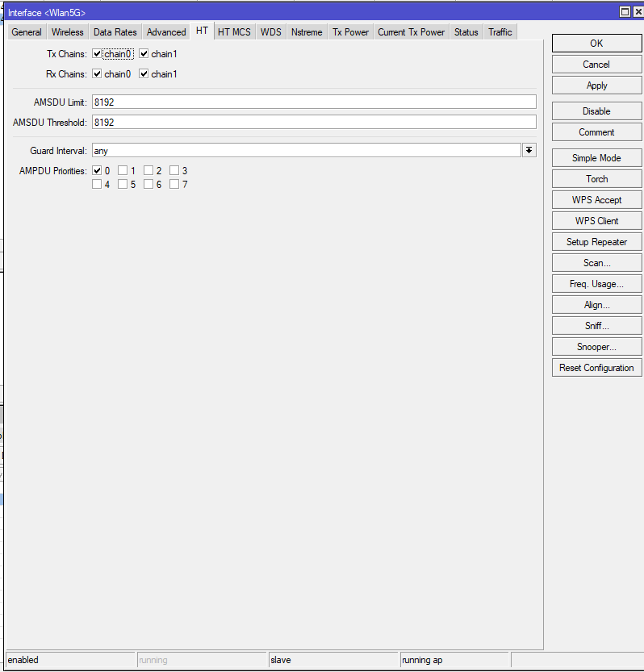The width and height of the screenshot is (644, 672).
Task: Enable AMPDU priority 6
Action: (x=148, y=184)
